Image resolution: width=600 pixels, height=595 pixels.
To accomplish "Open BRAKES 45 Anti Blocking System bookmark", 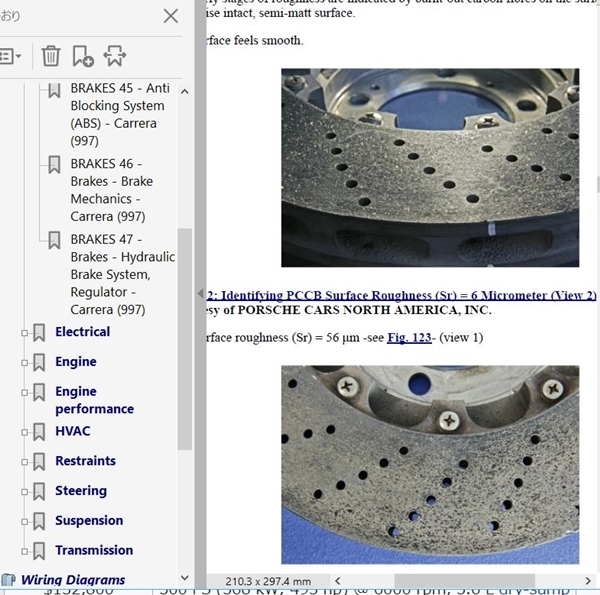I will pos(120,114).
